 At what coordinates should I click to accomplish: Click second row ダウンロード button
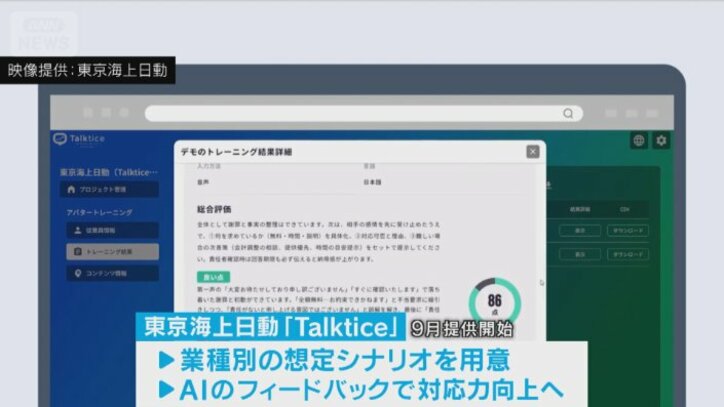627,254
